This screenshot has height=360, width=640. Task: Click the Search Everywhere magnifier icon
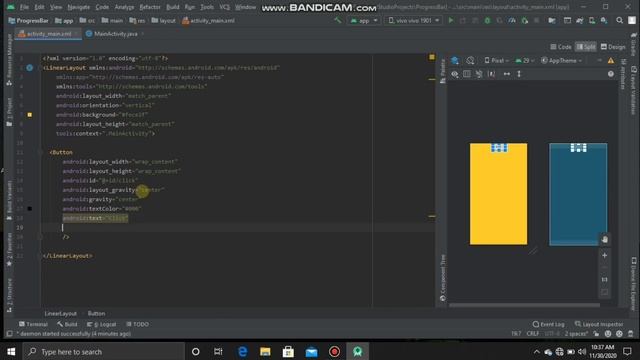(620, 20)
